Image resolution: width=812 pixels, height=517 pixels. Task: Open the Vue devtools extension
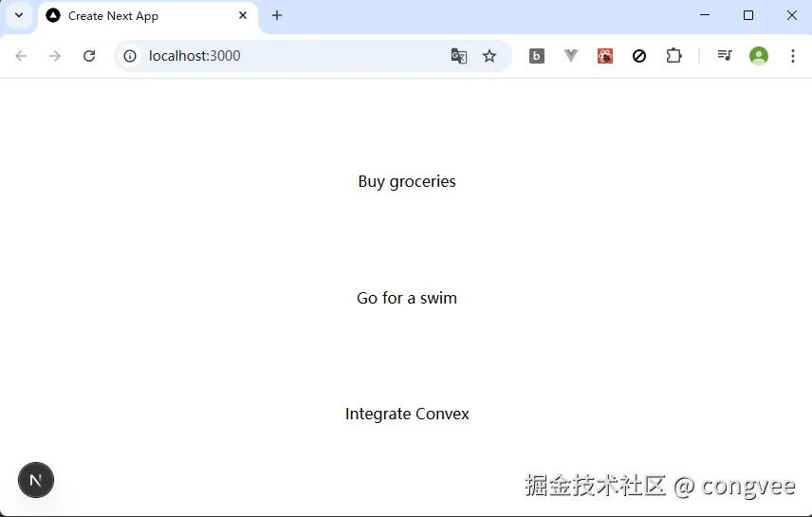(x=571, y=55)
